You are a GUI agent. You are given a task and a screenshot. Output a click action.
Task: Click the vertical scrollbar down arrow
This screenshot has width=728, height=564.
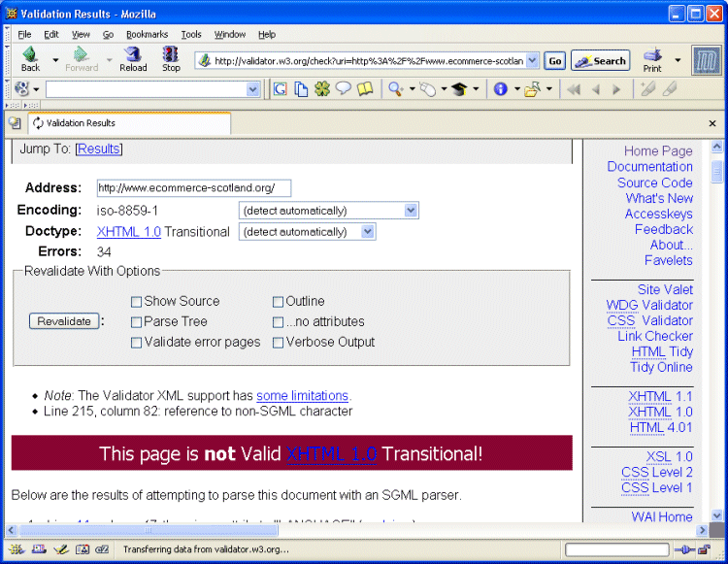(717, 515)
